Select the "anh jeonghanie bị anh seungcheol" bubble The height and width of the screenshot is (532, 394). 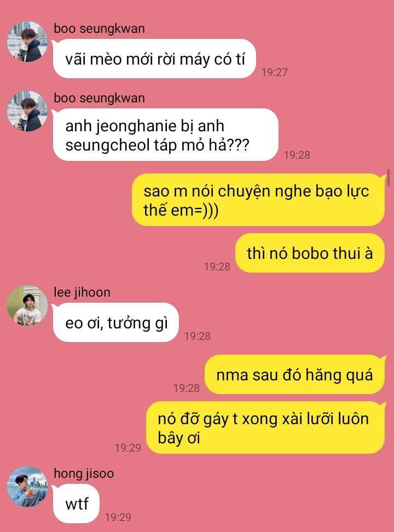pyautogui.click(x=166, y=135)
